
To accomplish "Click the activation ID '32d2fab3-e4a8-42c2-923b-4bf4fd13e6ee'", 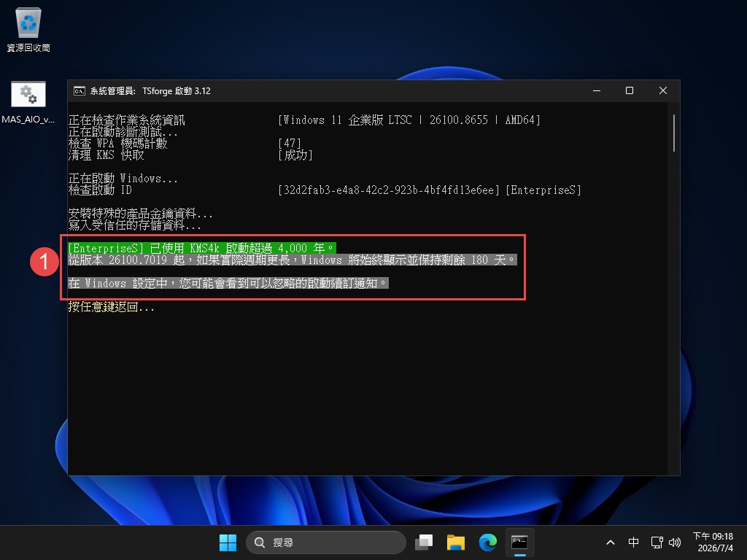I will [388, 190].
